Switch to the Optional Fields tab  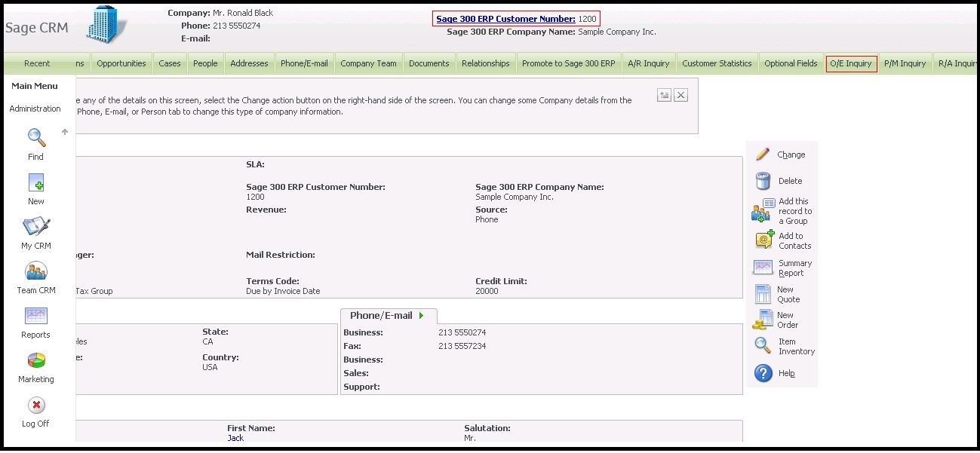pyautogui.click(x=791, y=63)
